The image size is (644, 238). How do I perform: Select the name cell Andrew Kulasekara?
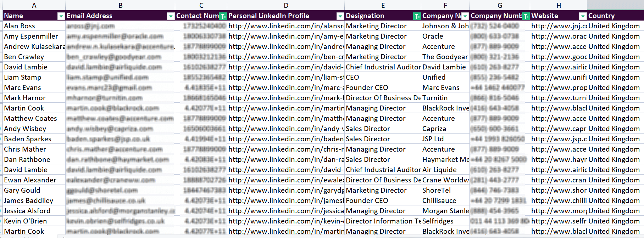pos(34,46)
